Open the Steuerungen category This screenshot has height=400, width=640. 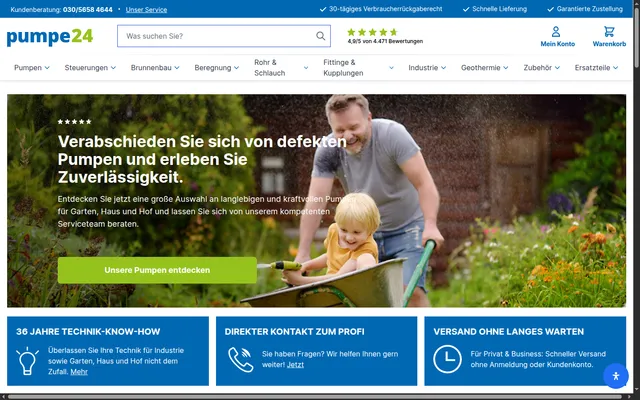pos(86,68)
